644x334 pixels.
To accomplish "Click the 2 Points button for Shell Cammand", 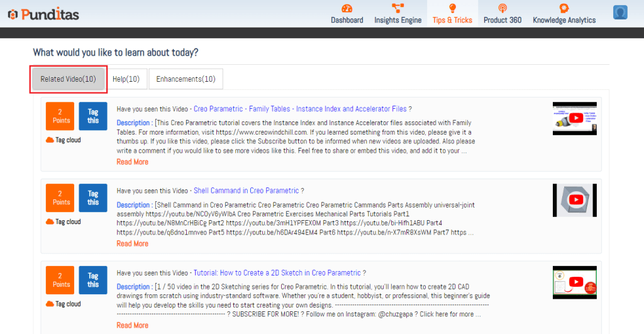I will point(60,198).
